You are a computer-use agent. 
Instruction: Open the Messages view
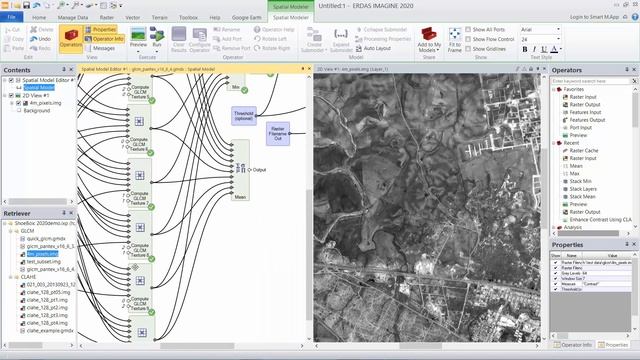(100, 48)
